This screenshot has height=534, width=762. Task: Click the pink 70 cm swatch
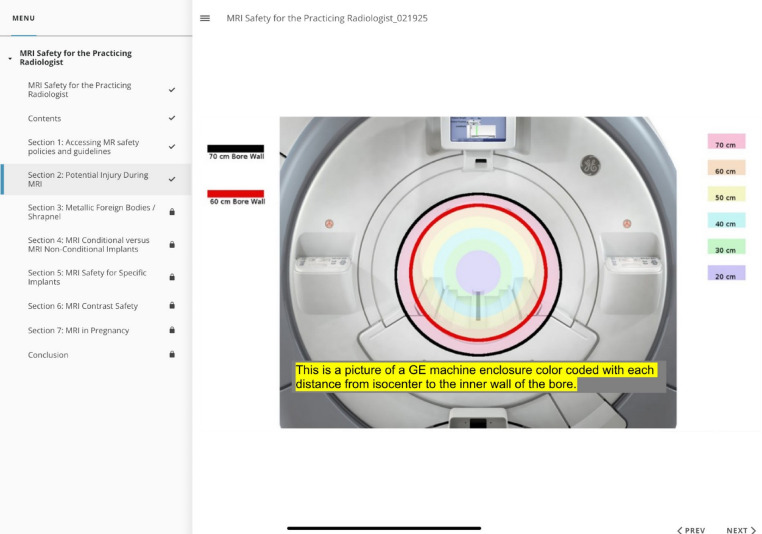726,141
